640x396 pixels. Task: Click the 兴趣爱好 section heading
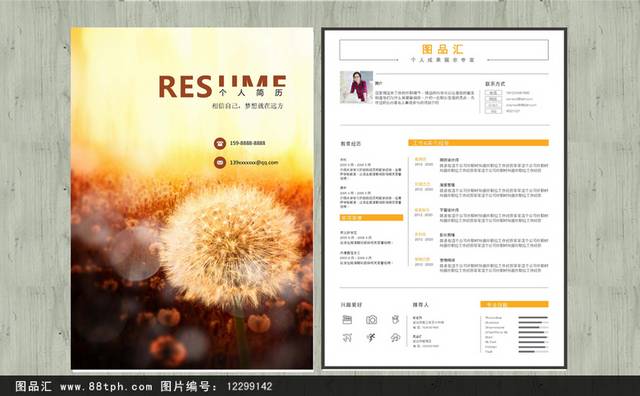pyautogui.click(x=351, y=305)
